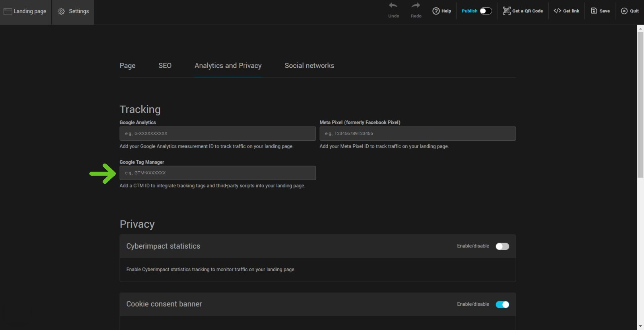Open the Landing page editor tab

[x=25, y=12]
